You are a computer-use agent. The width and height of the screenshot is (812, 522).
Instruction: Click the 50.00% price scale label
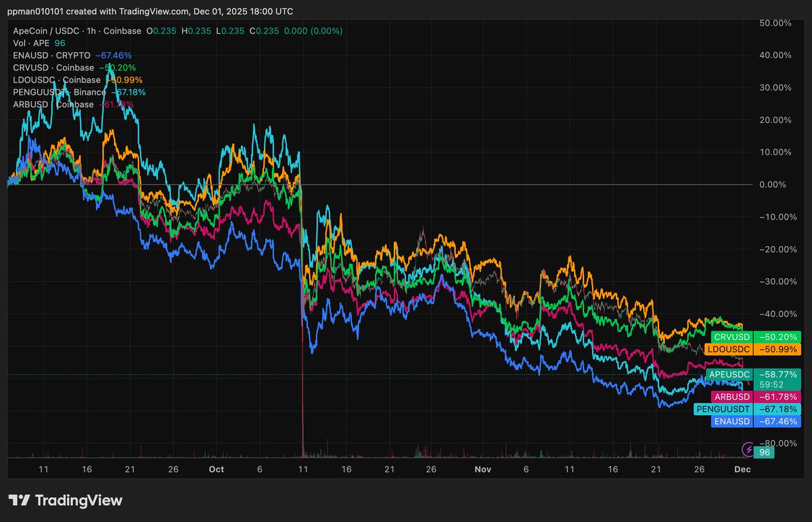coord(777,23)
